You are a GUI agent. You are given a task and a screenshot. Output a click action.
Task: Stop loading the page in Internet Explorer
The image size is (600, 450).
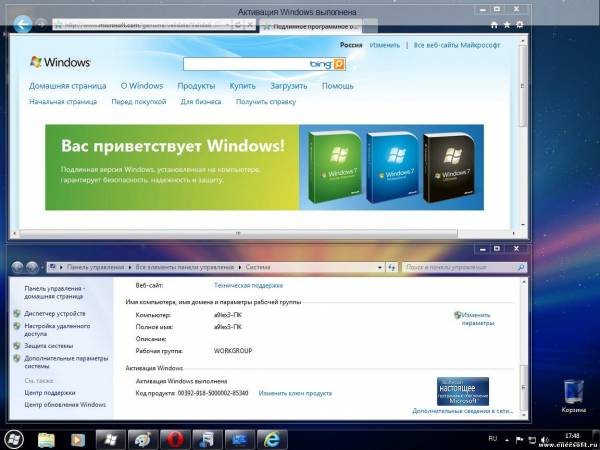249,25
